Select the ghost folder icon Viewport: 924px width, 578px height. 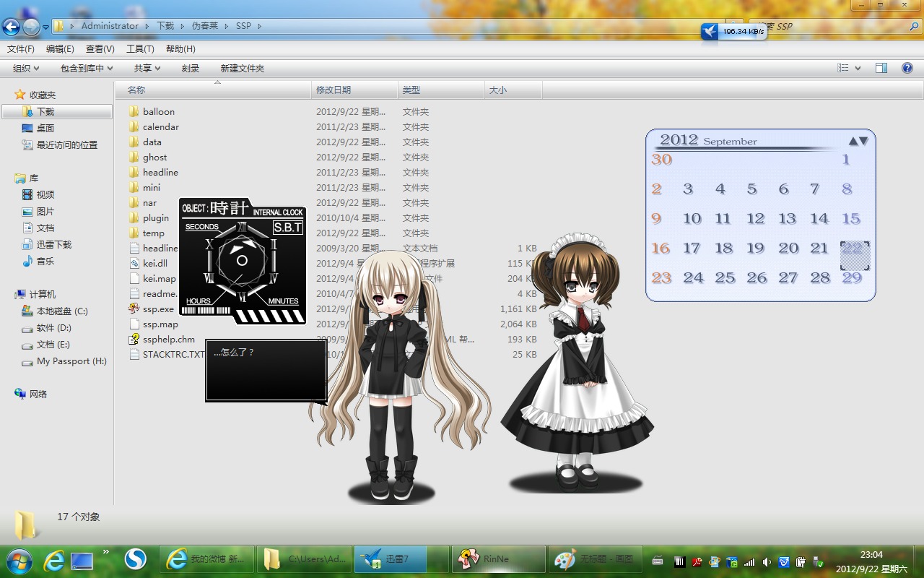coord(134,157)
